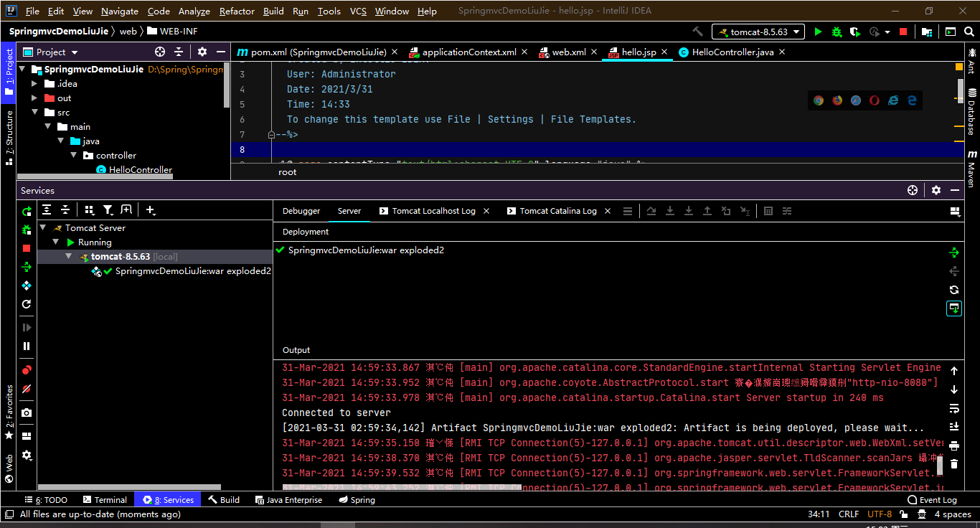Stop the running server via red square
The height and width of the screenshot is (528, 980).
click(x=903, y=32)
